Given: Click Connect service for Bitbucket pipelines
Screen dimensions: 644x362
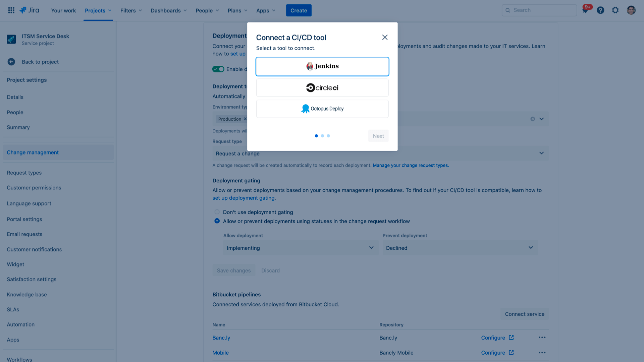Looking at the screenshot, I should [x=524, y=314].
